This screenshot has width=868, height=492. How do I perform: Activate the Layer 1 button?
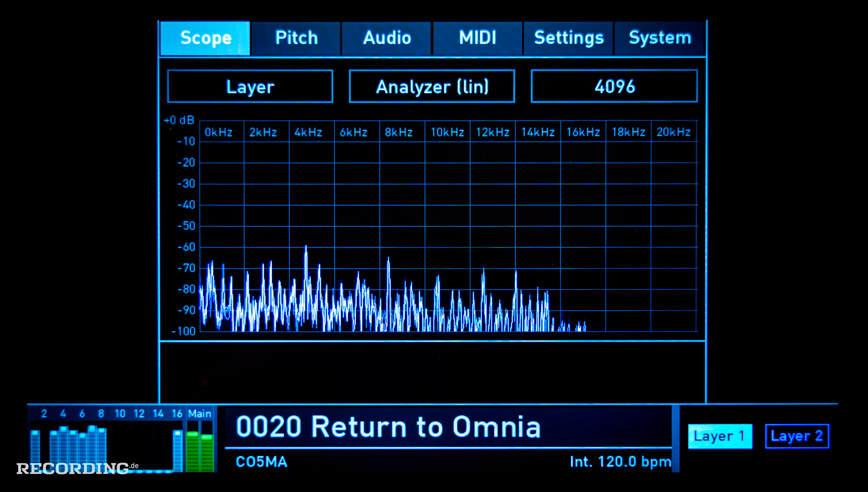(x=720, y=436)
